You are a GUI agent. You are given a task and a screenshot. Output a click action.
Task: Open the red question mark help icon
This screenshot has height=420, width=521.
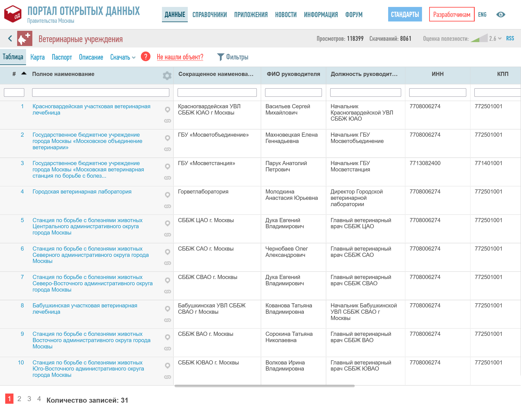[x=145, y=57]
